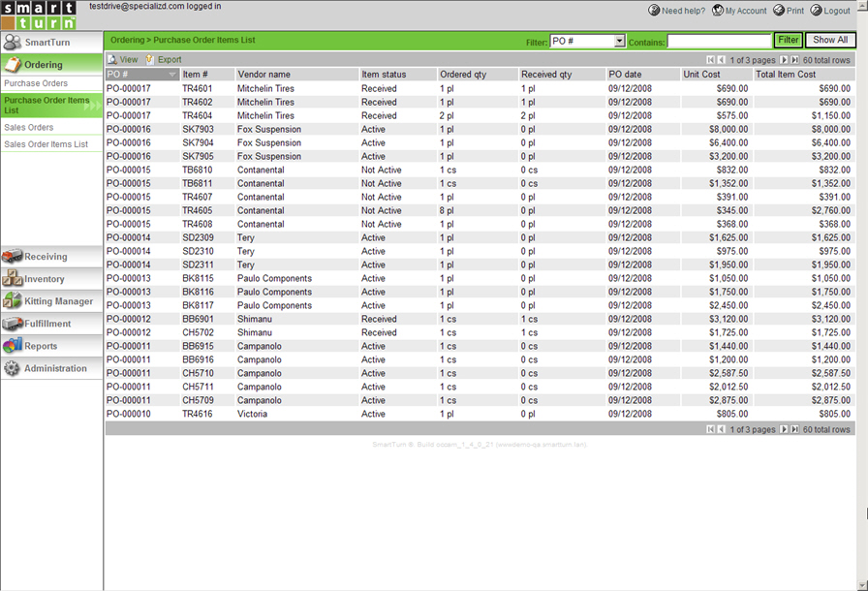This screenshot has height=591, width=868.
Task: Click the Inventory boxes icon
Action: point(13,278)
